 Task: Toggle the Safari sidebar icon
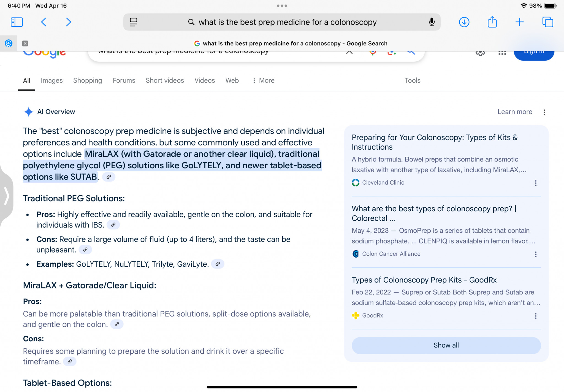pos(17,22)
